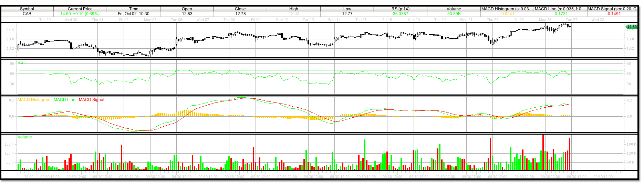Click the Tue 27 date marker

[x=571, y=20]
